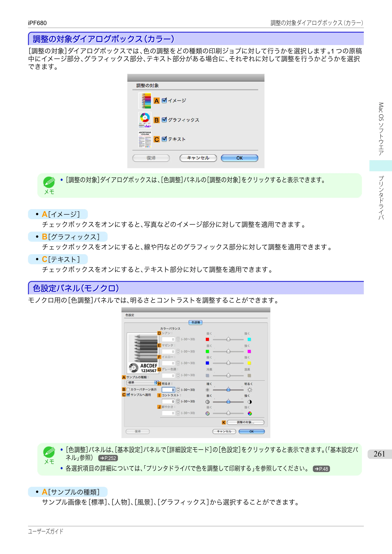
Task: Open the sample type (サンプルの種類) 標準 dropdown
Action: pos(142,383)
